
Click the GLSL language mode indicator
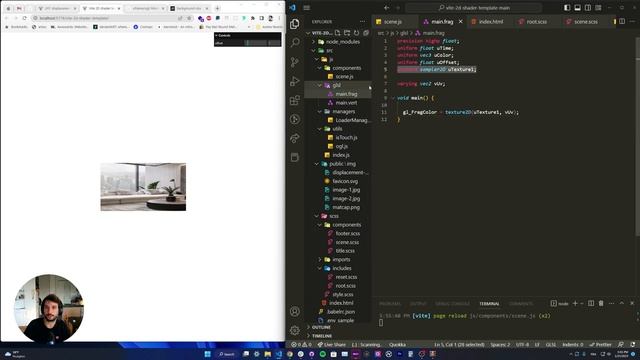point(550,345)
